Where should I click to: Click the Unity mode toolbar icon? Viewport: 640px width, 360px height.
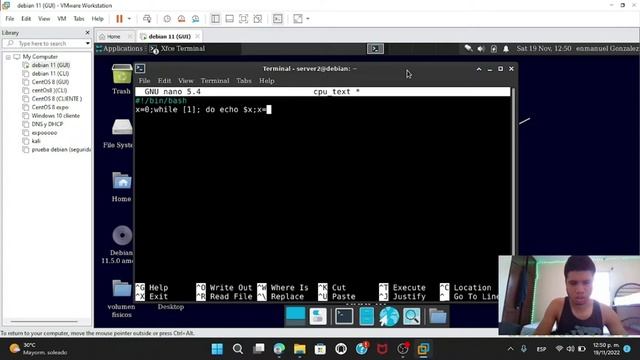point(258,19)
